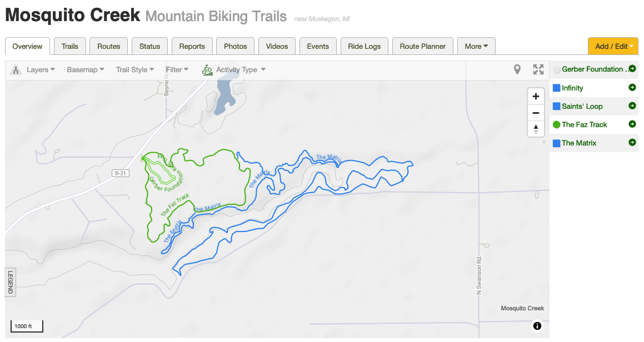The height and width of the screenshot is (342, 644).
Task: Toggle the map LEGEND panel
Action: (10, 283)
